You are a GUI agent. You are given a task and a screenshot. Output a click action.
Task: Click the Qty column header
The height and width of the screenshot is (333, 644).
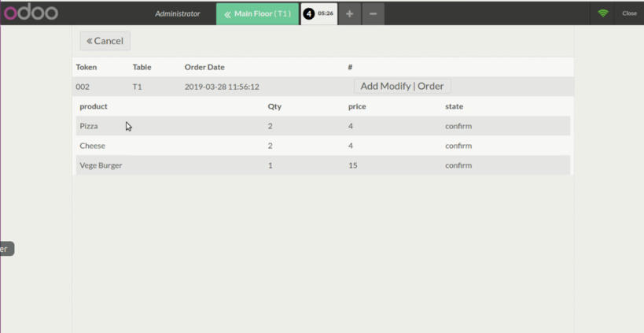pos(274,106)
